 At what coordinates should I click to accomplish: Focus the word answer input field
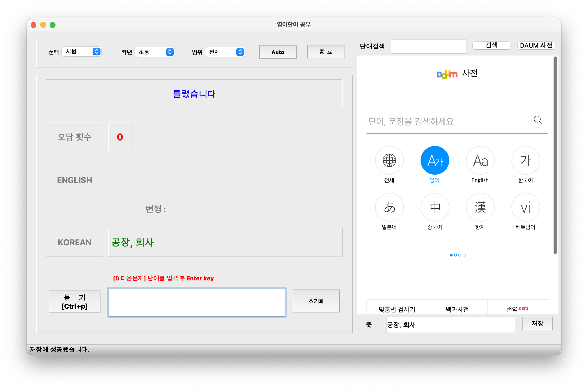click(196, 302)
